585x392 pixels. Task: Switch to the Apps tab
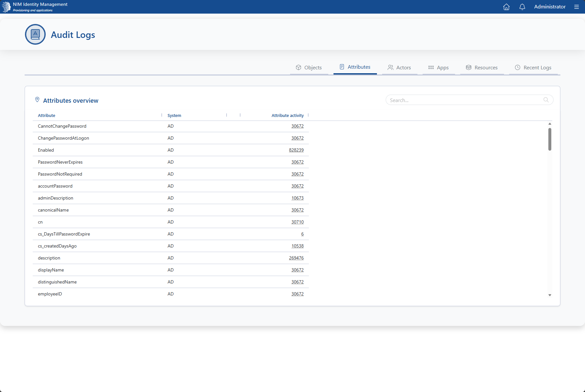pyautogui.click(x=439, y=67)
